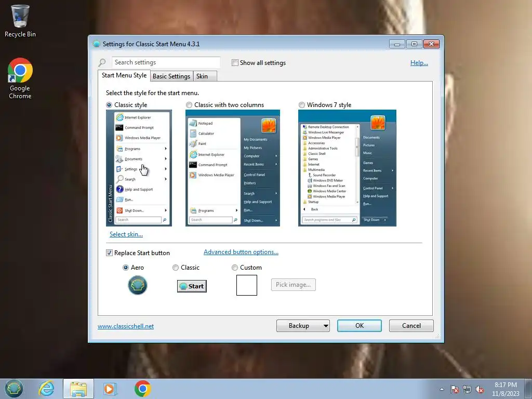
Task: Open the Google Chrome desktop shortcut
Action: point(20,78)
